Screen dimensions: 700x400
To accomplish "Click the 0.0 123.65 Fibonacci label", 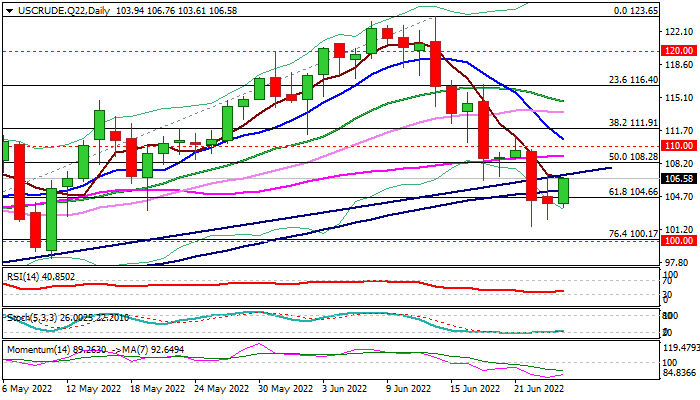I will click(x=633, y=9).
